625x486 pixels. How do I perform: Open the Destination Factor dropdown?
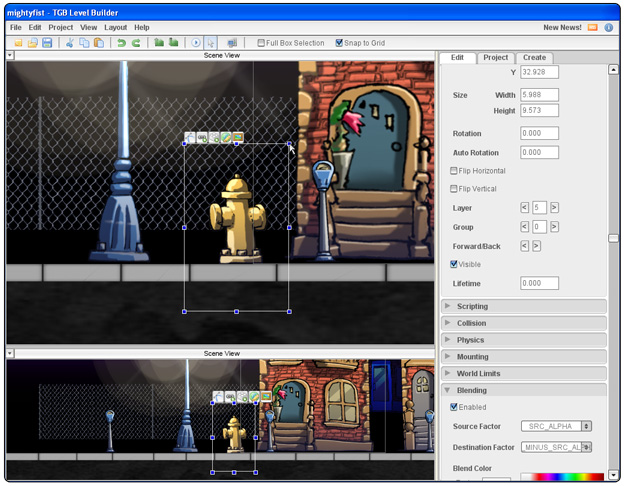coord(556,447)
